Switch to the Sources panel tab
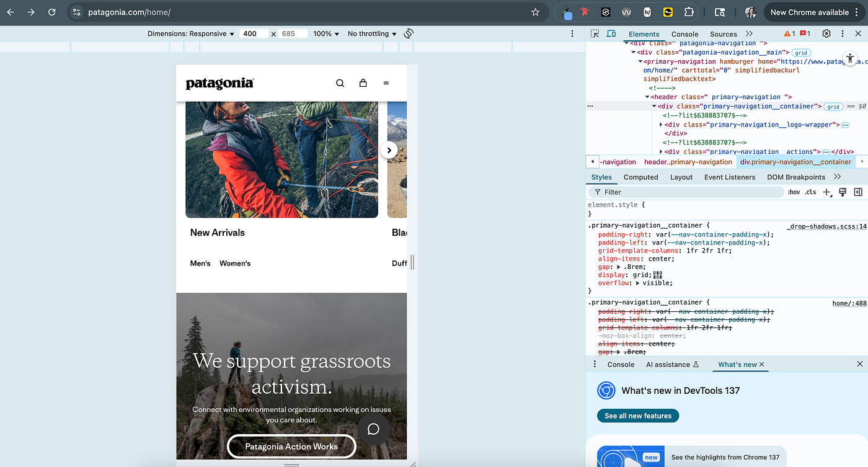The image size is (868, 467). tap(724, 34)
